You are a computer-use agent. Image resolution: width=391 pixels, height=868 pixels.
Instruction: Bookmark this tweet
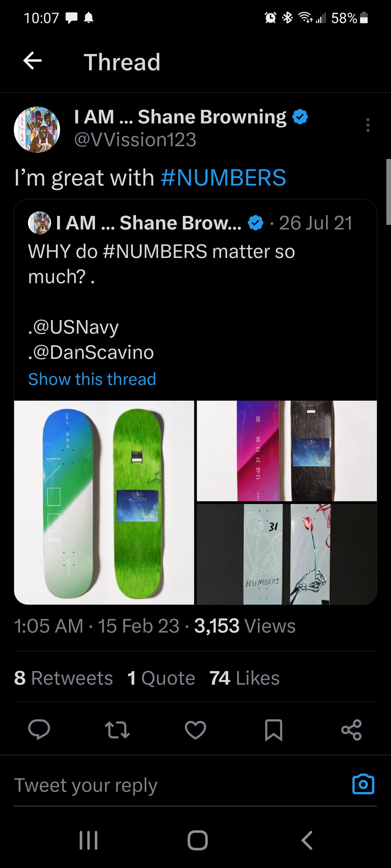point(274,729)
